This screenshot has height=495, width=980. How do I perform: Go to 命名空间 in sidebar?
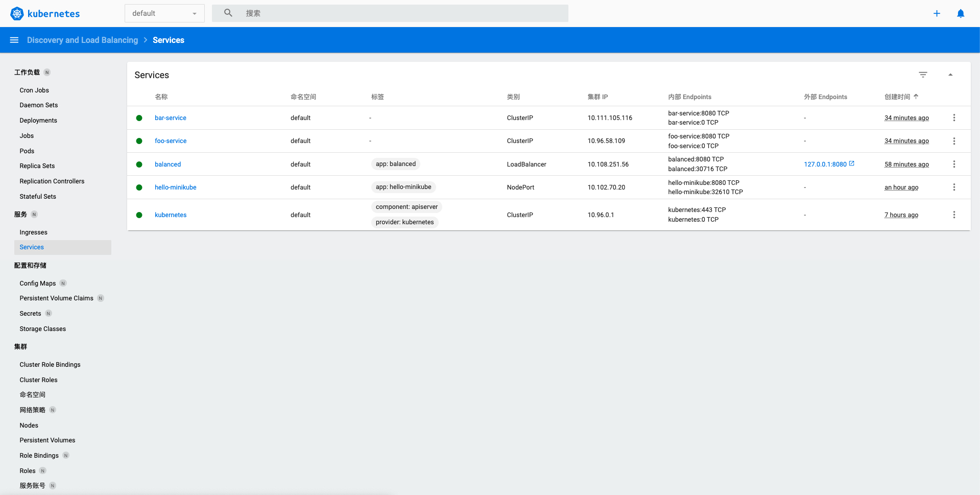click(x=33, y=395)
